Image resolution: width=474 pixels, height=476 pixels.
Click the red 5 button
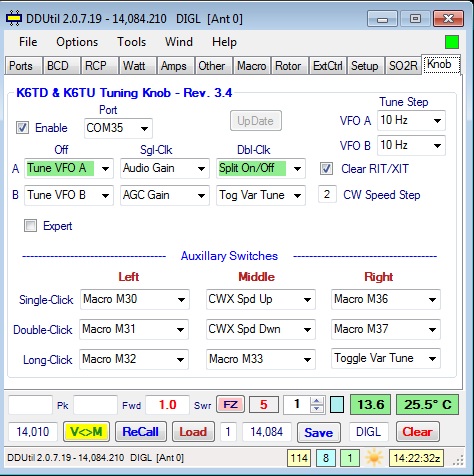click(264, 405)
